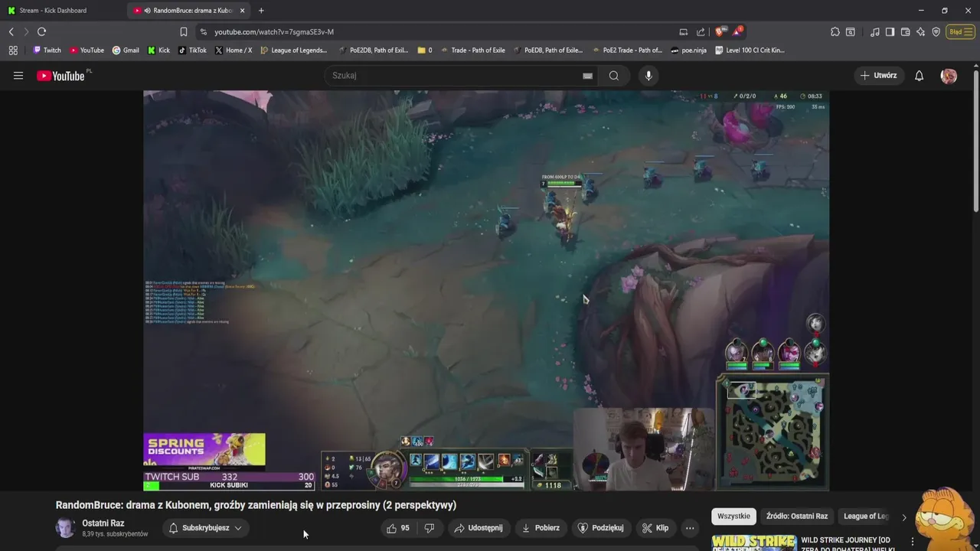Bookmark this page icon
Viewport: 980px width, 551px height.
pos(183,31)
